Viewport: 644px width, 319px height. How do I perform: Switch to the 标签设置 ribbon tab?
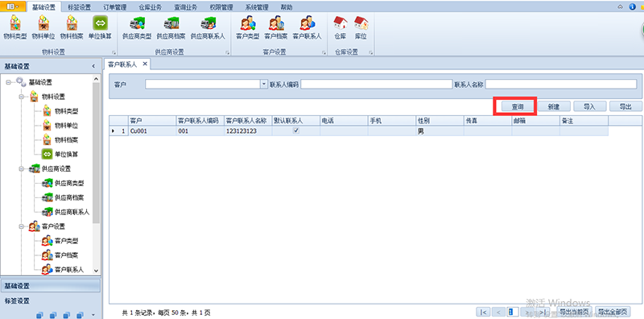point(79,7)
